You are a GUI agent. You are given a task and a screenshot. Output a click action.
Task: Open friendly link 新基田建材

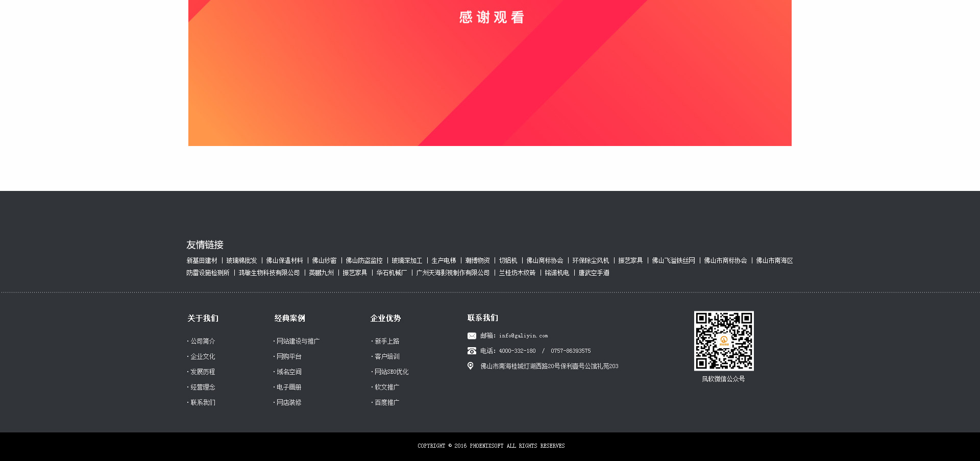pyautogui.click(x=202, y=261)
